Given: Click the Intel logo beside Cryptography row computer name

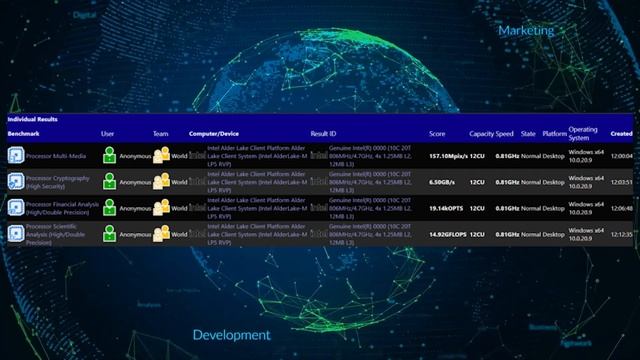Looking at the screenshot, I should click(x=198, y=182).
